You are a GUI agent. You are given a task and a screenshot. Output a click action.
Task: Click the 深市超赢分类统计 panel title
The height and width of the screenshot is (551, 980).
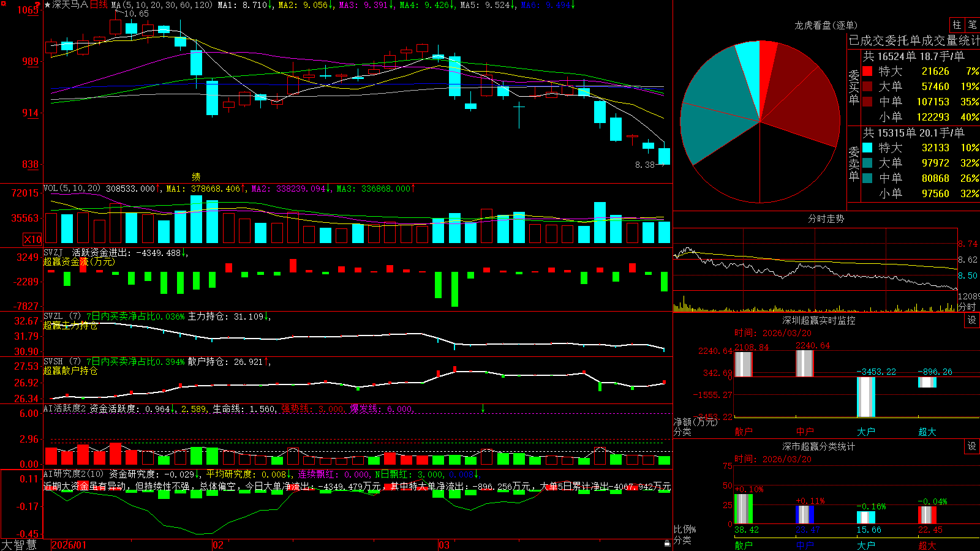(819, 446)
